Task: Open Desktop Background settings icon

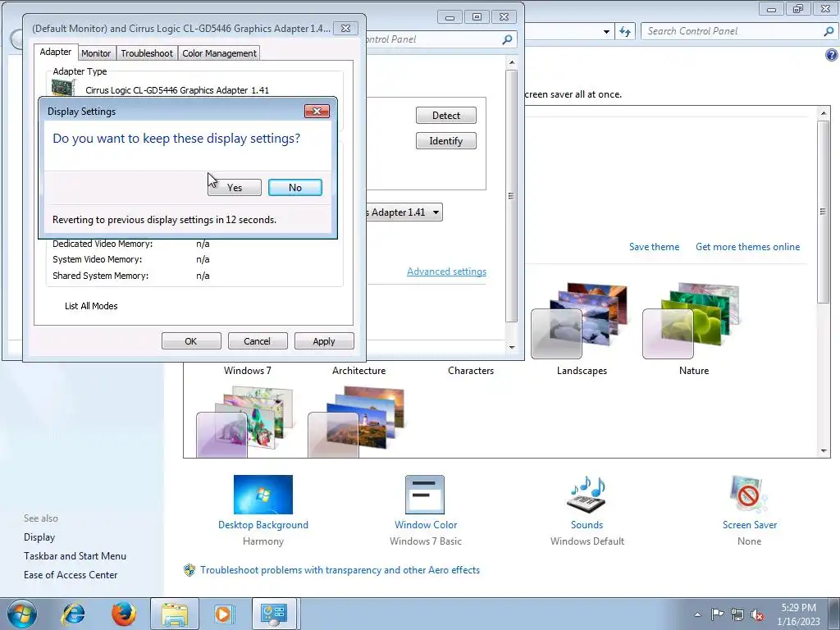Action: tap(263, 495)
